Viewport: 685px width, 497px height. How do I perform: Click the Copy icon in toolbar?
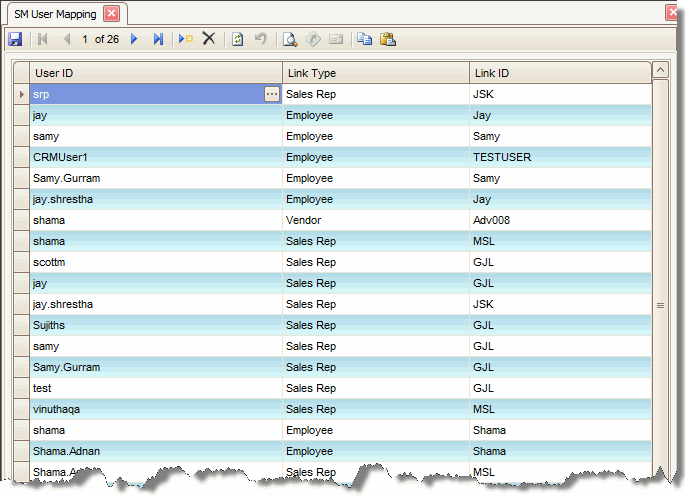tap(364, 39)
